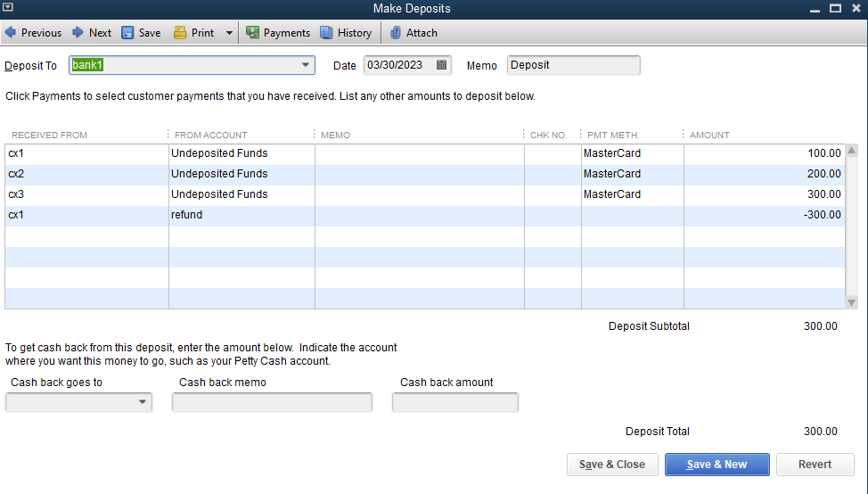Expand the Deposit To account dropdown
This screenshot has width=868, height=494.
pos(306,65)
